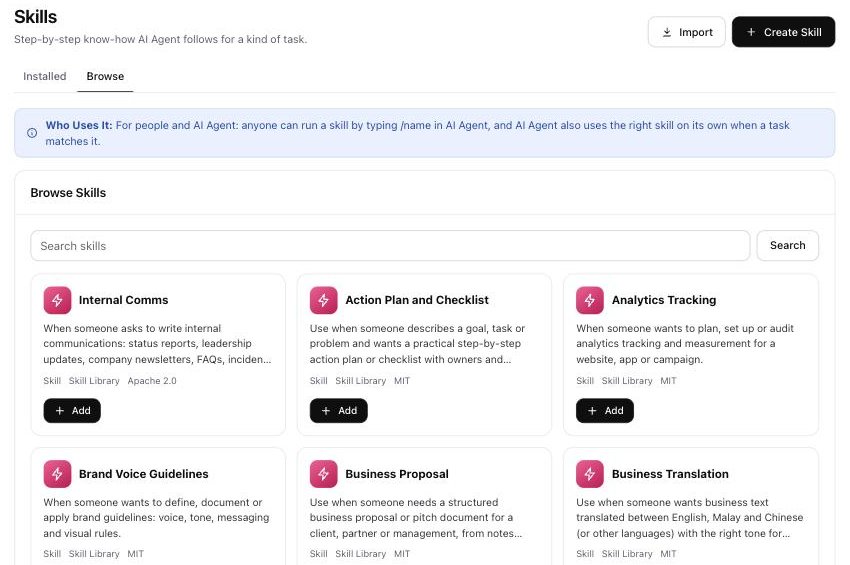Image resolution: width=850 pixels, height=565 pixels.
Task: Click the Browse Skills heading
Action: tap(68, 192)
